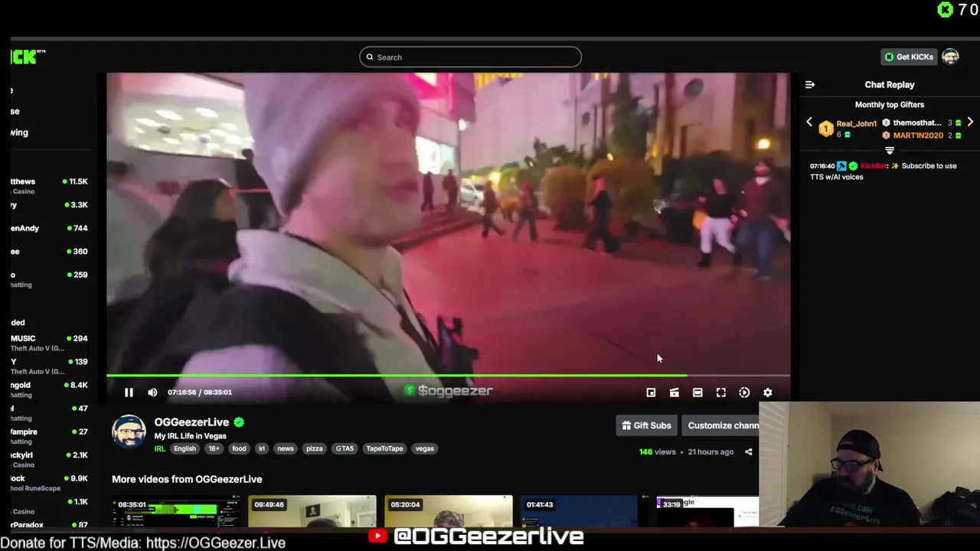Open sidebar channel with 2.1K viewers
This screenshot has height=551, width=980.
click(50, 459)
